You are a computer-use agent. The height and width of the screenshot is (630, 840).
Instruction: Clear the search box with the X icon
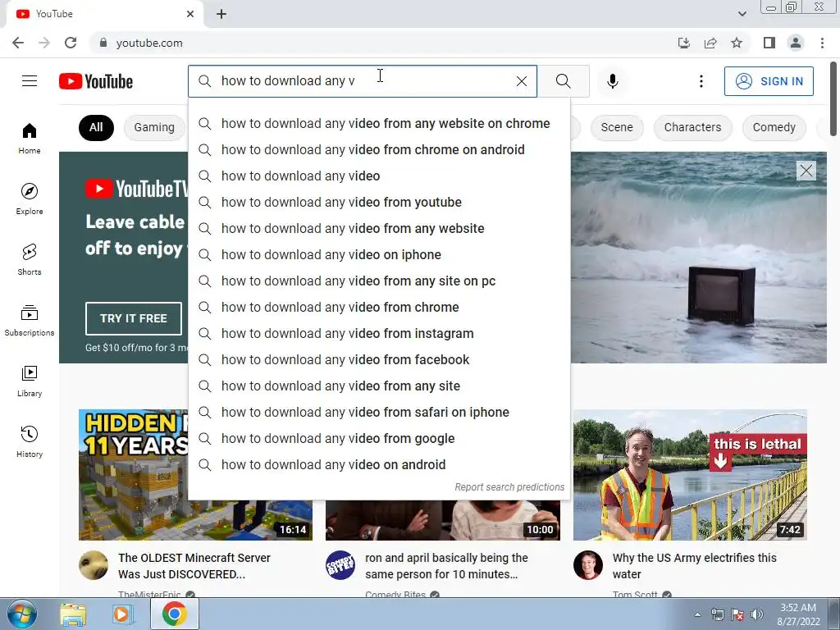[x=521, y=81]
